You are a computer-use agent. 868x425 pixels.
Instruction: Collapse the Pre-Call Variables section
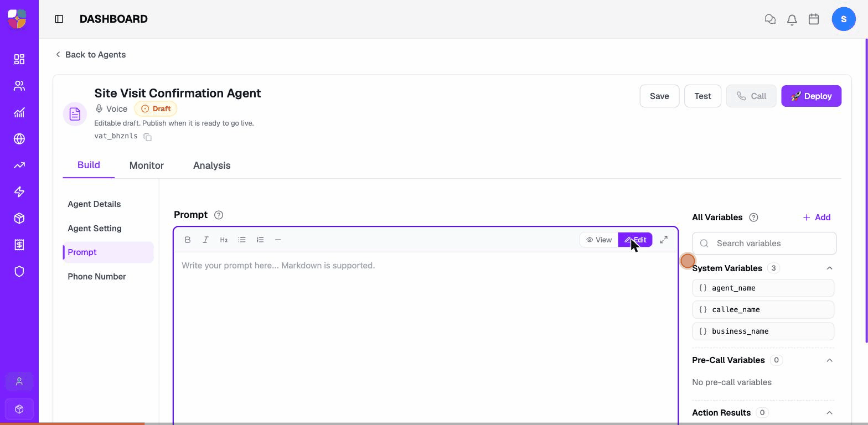(829, 360)
